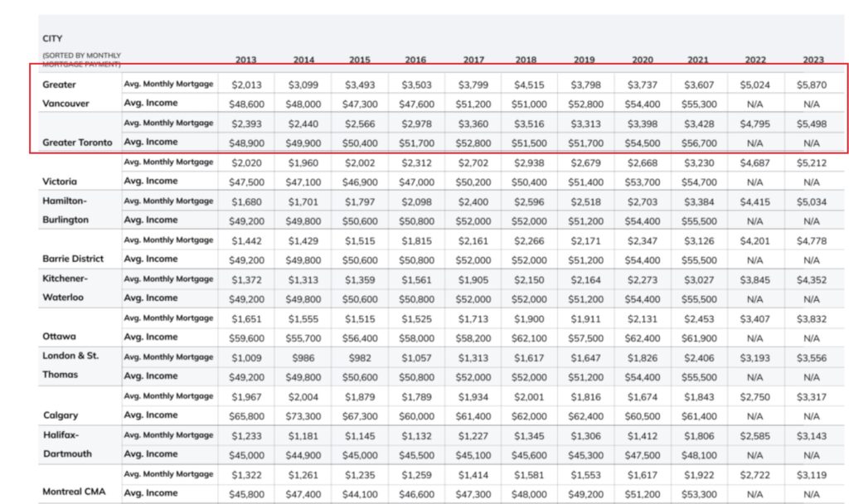Click the CITY header label
Image resolution: width=849 pixels, height=504 pixels.
click(52, 38)
